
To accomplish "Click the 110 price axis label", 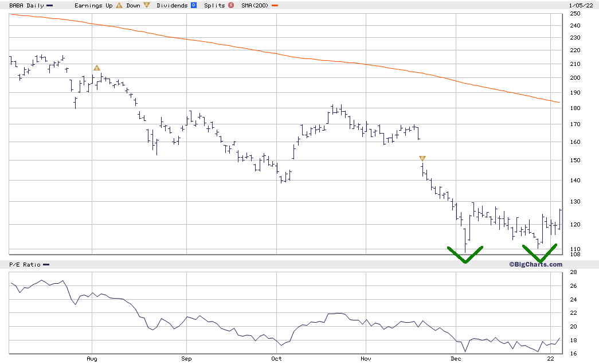I will coord(575,249).
